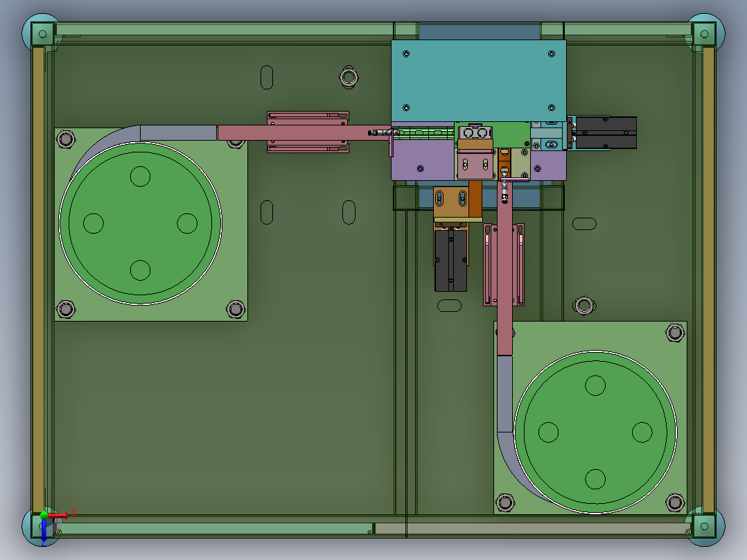This screenshot has width=747, height=560.
Task: Pick bottom-left nut of right bowl base plate
Action: pyautogui.click(x=505, y=502)
